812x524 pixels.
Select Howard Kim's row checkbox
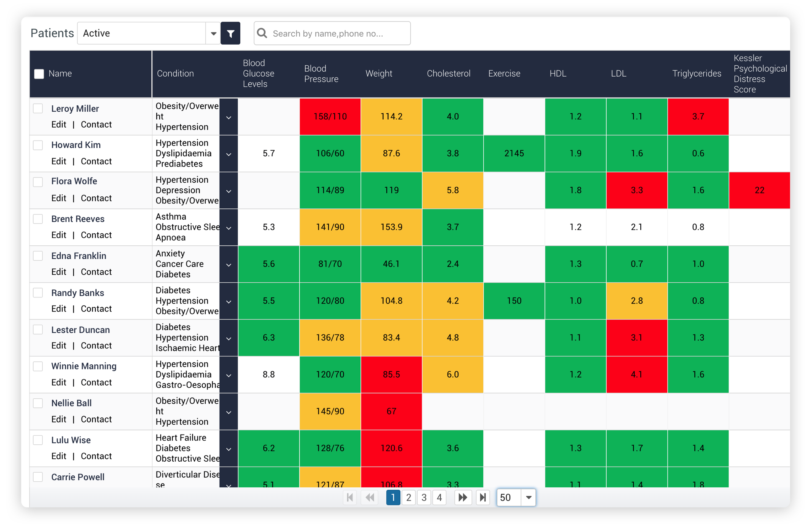point(38,145)
